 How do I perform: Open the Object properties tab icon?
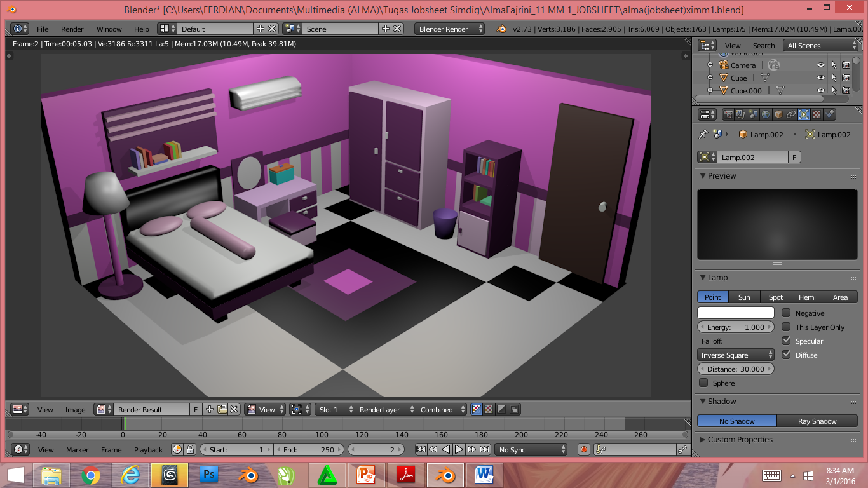point(779,114)
